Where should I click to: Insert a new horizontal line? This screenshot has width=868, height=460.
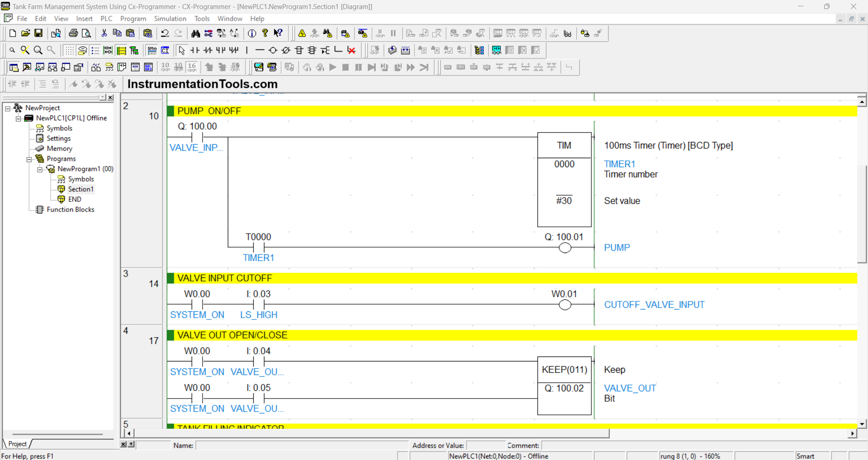tap(260, 50)
